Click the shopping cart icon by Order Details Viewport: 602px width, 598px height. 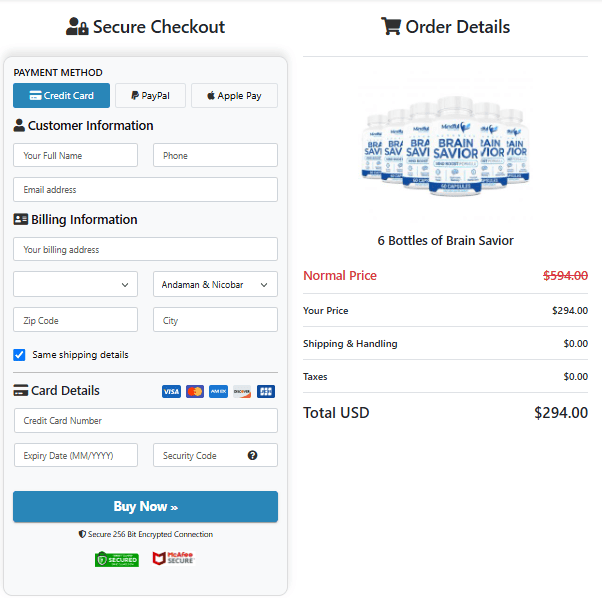click(x=391, y=26)
